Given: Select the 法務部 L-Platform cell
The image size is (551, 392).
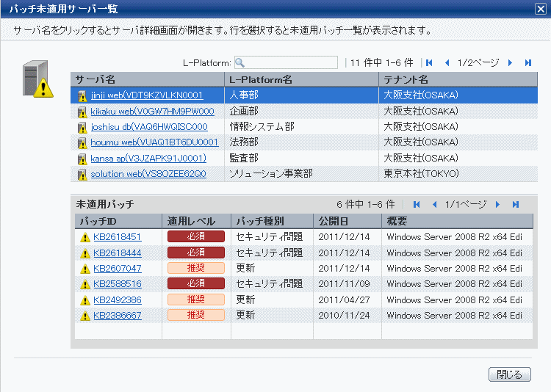Looking at the screenshot, I should click(301, 142).
